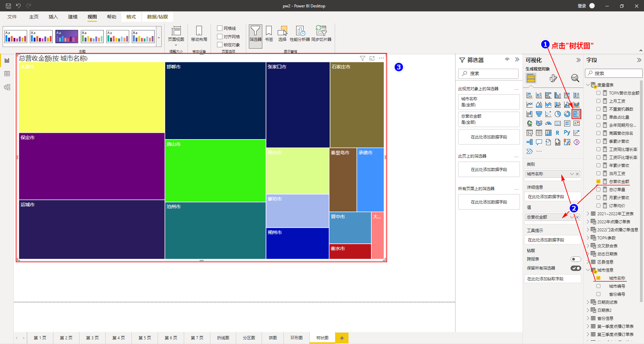Switch to Model view in left sidebar

click(x=7, y=87)
